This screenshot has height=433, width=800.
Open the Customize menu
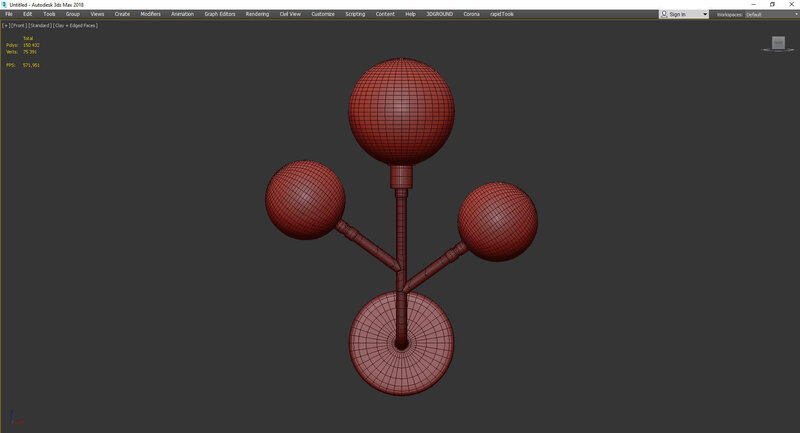click(x=323, y=14)
